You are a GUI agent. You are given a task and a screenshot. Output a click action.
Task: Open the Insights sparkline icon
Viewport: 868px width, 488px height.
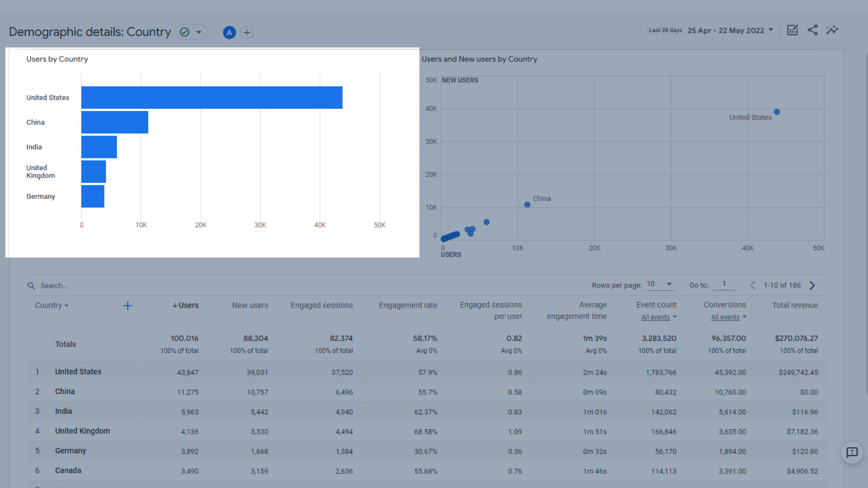pos(832,30)
